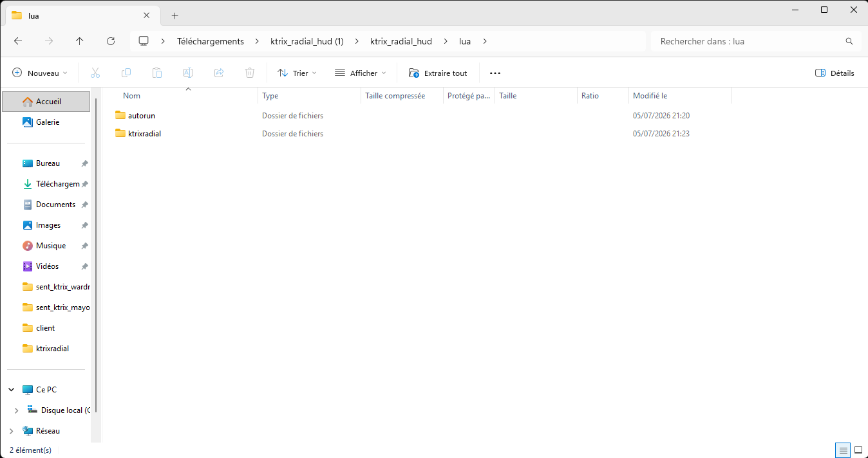Click the Extraire tout button

point(439,73)
